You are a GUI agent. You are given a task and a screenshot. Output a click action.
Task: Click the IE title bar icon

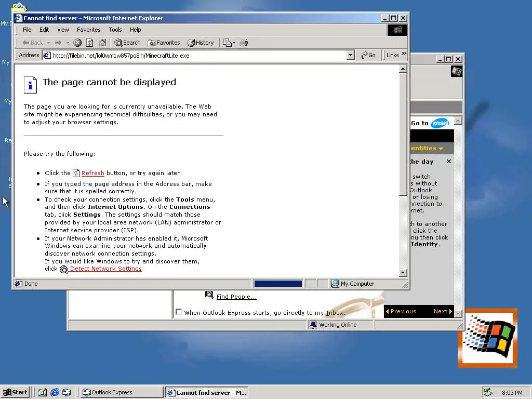click(18, 18)
